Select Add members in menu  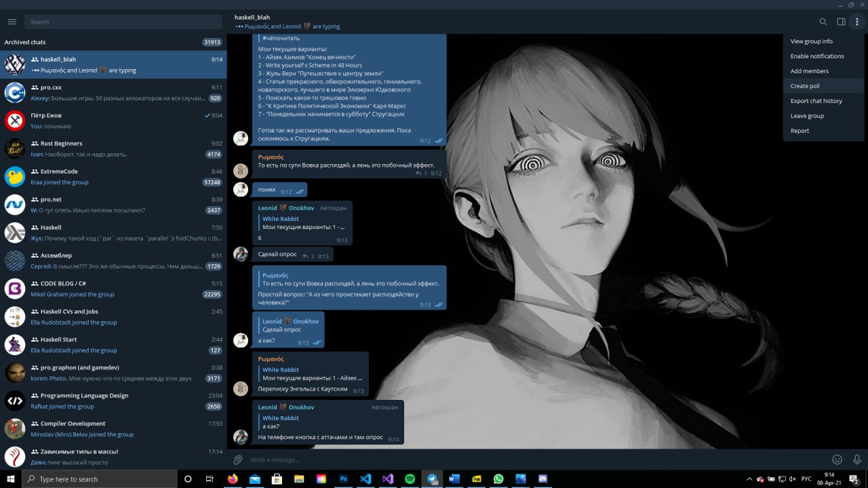tap(823, 71)
